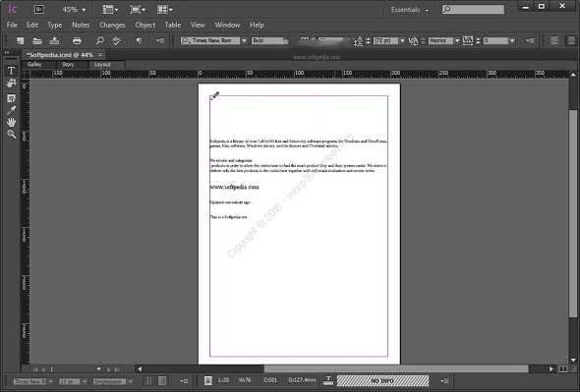
Task: Switch to the Layout view tab
Action: click(x=102, y=64)
